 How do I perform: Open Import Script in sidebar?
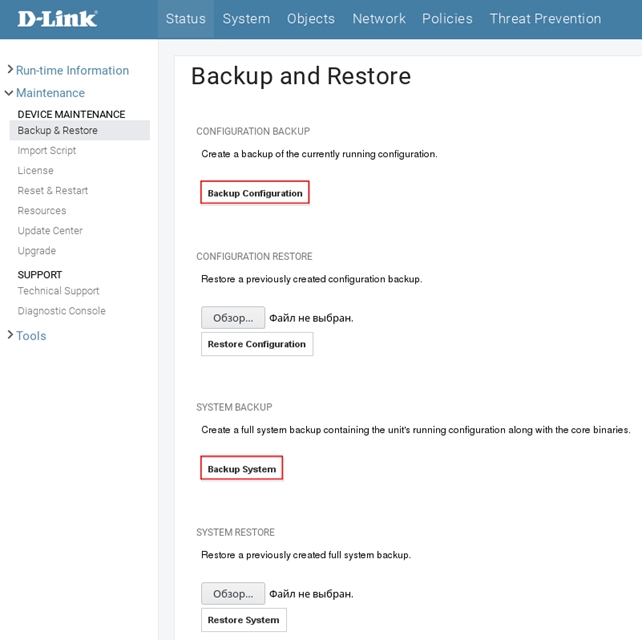click(x=47, y=150)
